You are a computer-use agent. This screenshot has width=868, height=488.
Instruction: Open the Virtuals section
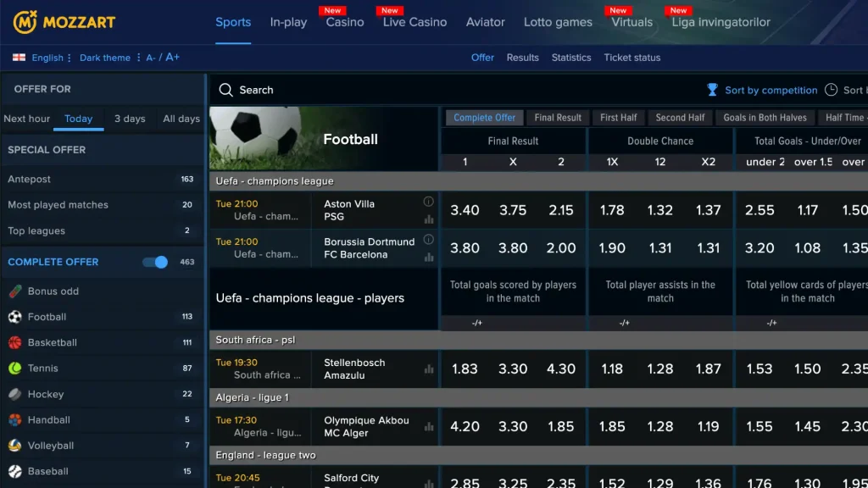click(632, 22)
